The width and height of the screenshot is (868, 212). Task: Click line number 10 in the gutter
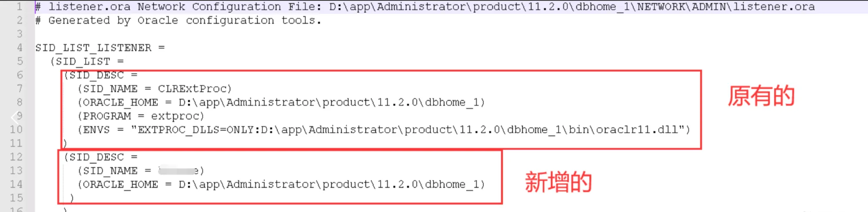[x=16, y=130]
